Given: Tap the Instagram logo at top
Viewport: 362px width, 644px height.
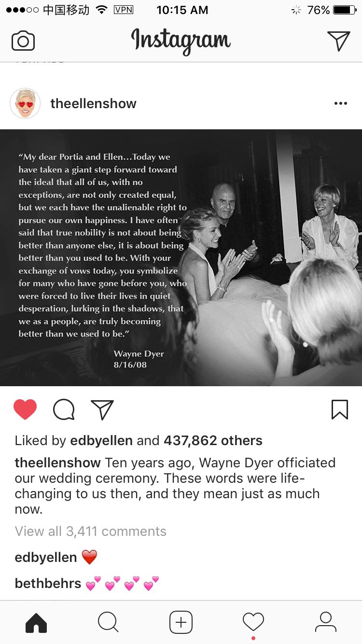Looking at the screenshot, I should [181, 41].
